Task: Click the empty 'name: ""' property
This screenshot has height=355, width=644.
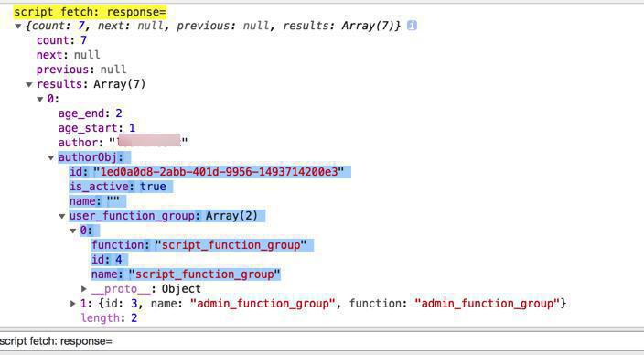Action: pos(94,201)
